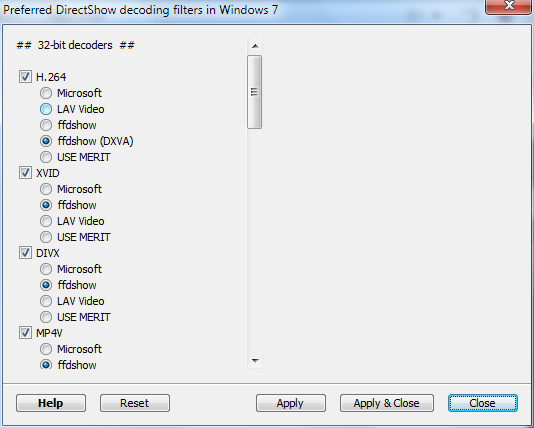534x428 pixels.
Task: Select Microsoft decoder under MP4V
Action: (46, 349)
